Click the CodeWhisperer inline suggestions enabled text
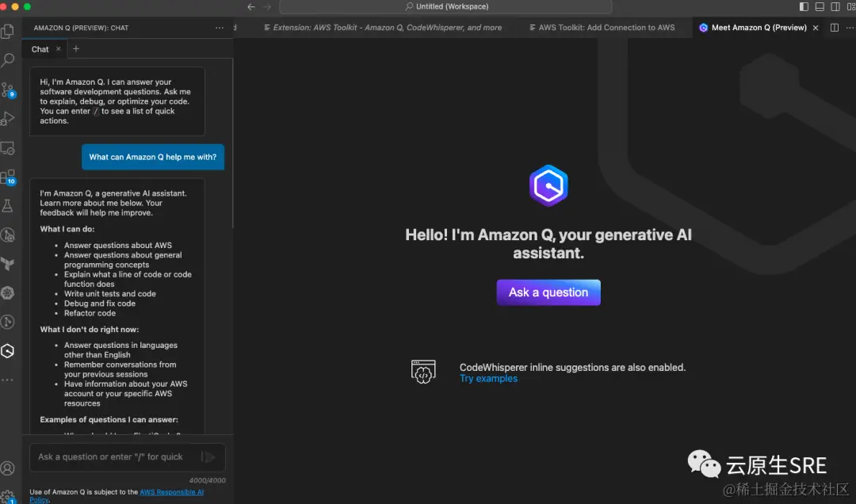The height and width of the screenshot is (504, 856). pos(572,368)
